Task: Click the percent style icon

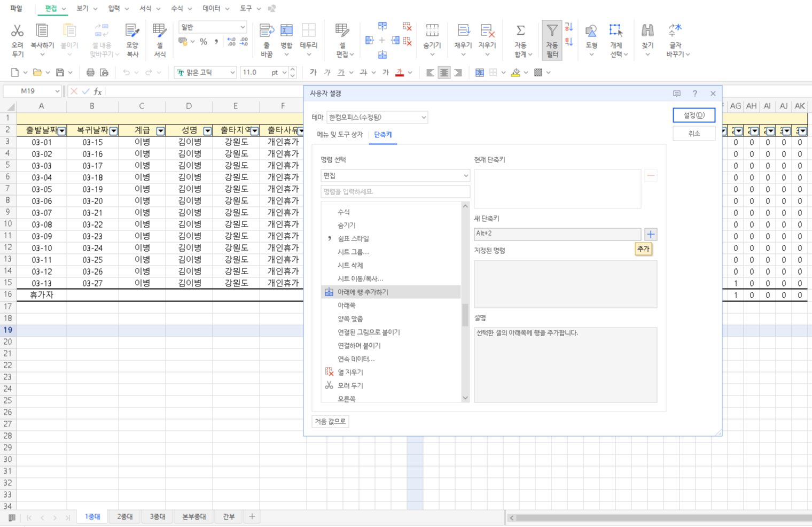Action: coord(204,41)
